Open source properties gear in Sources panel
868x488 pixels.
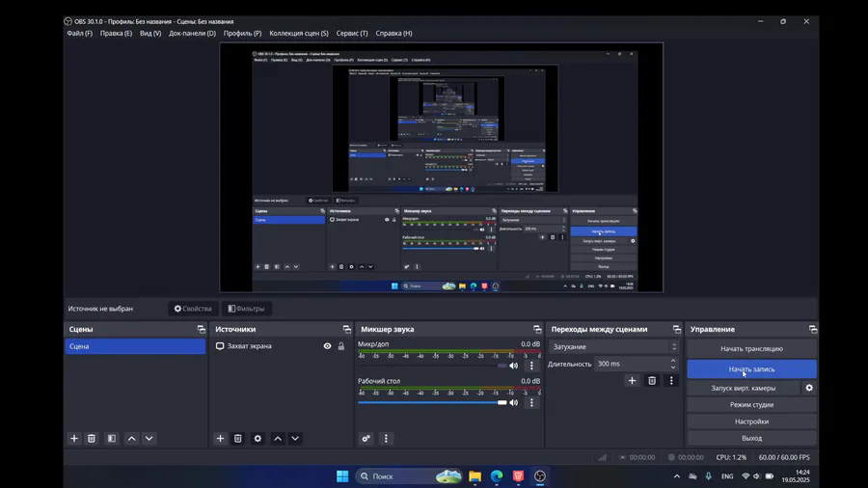(258, 438)
